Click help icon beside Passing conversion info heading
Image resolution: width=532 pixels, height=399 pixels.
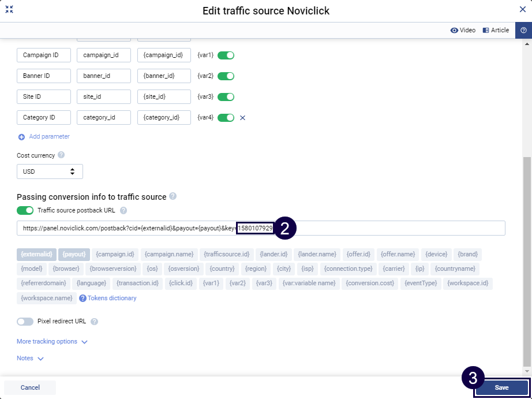(x=173, y=197)
